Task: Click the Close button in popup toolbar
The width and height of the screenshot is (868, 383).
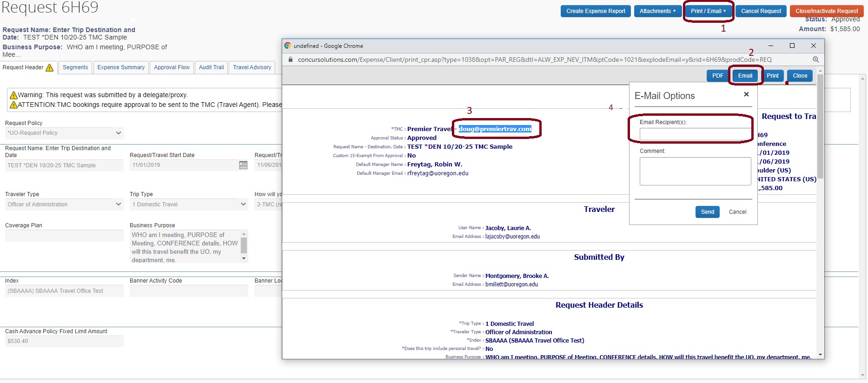Action: tap(800, 76)
